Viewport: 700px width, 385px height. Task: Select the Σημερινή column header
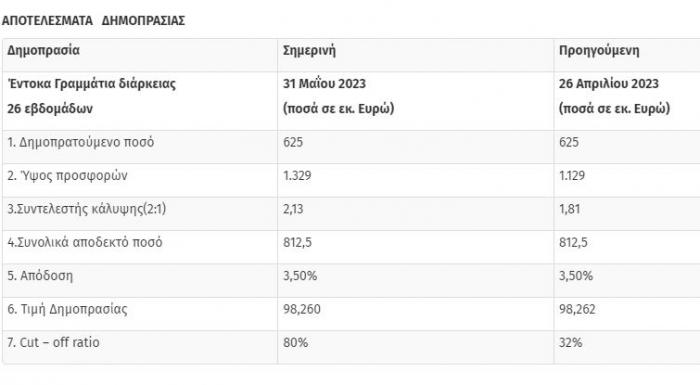click(x=309, y=50)
